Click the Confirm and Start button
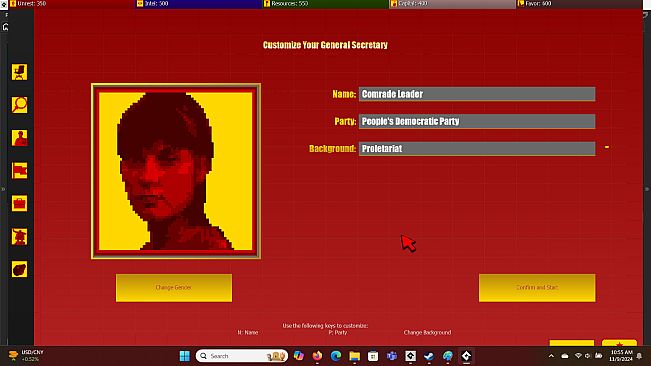 click(537, 288)
